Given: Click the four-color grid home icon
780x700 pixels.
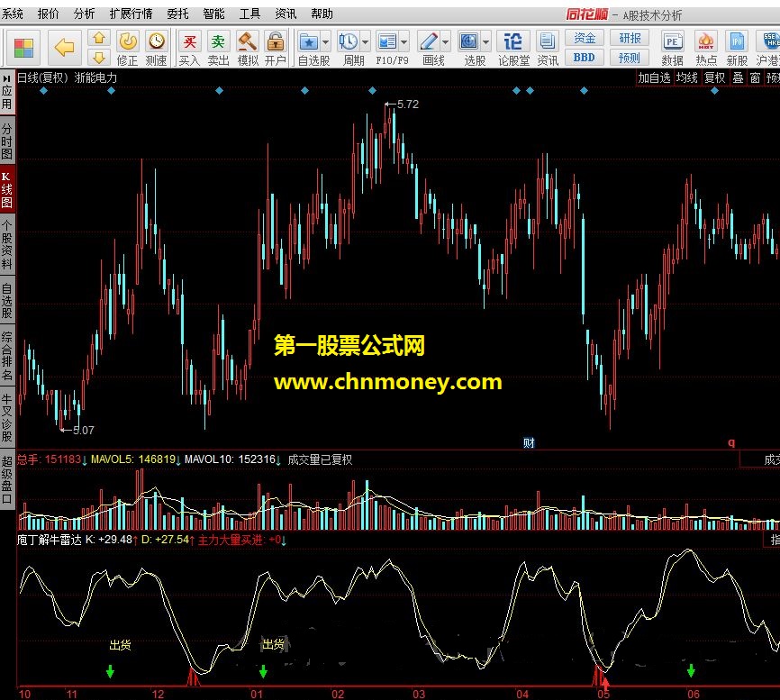Looking at the screenshot, I should click(23, 48).
